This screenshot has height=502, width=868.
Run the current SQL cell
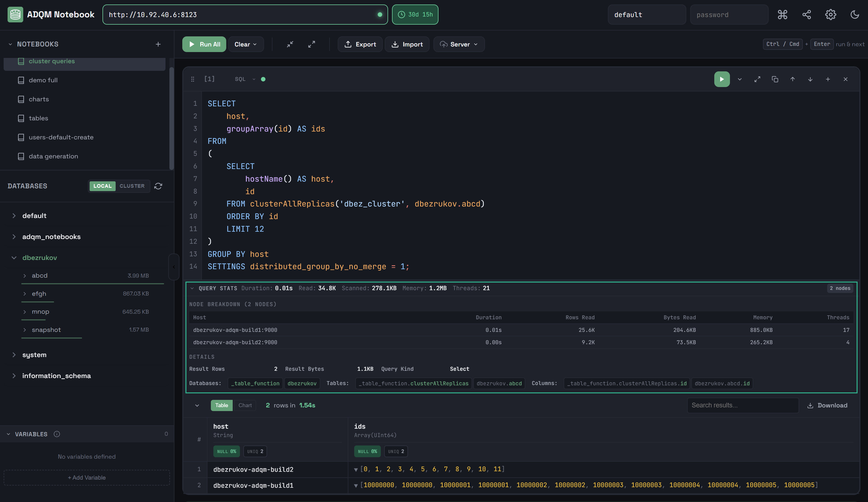pyautogui.click(x=722, y=79)
